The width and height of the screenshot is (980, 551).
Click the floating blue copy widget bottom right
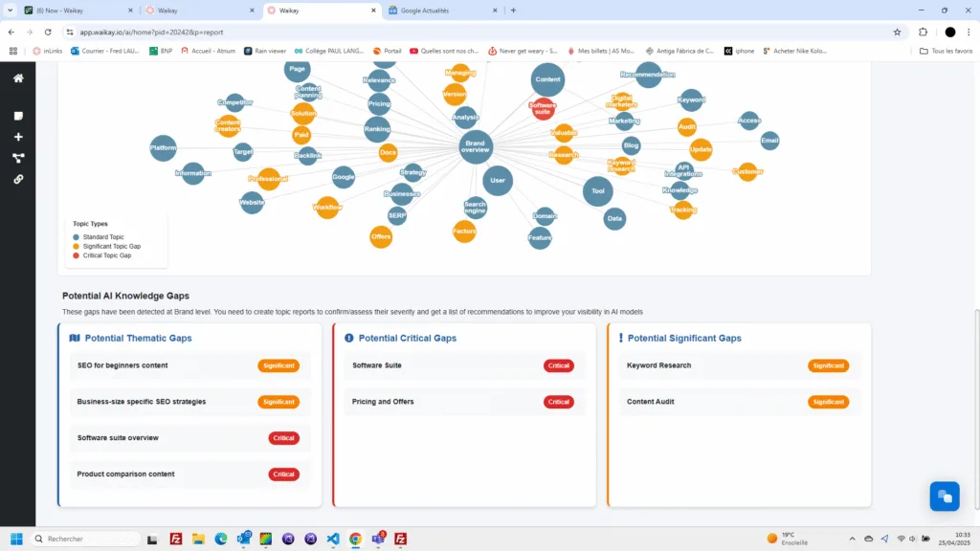pyautogui.click(x=944, y=496)
